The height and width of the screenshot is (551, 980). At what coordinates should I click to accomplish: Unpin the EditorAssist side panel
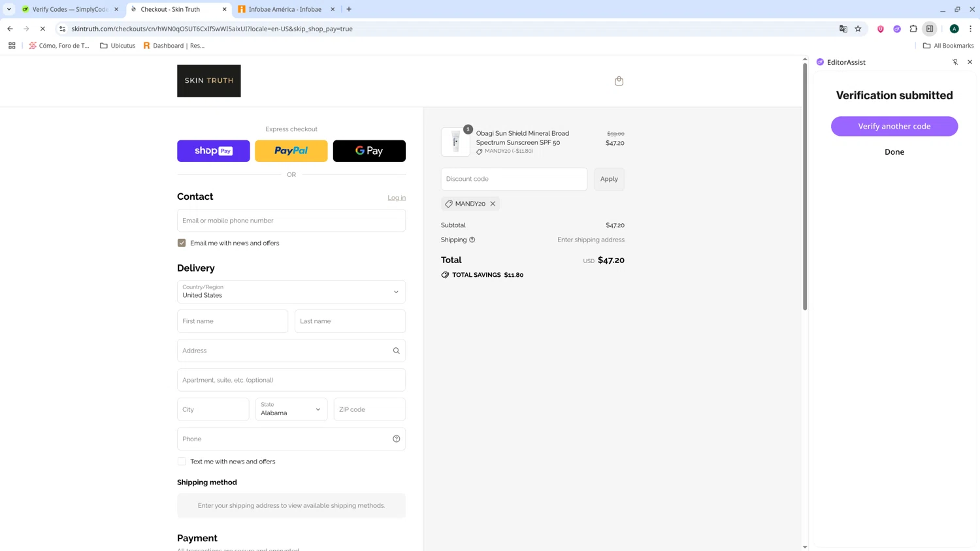pyautogui.click(x=955, y=62)
